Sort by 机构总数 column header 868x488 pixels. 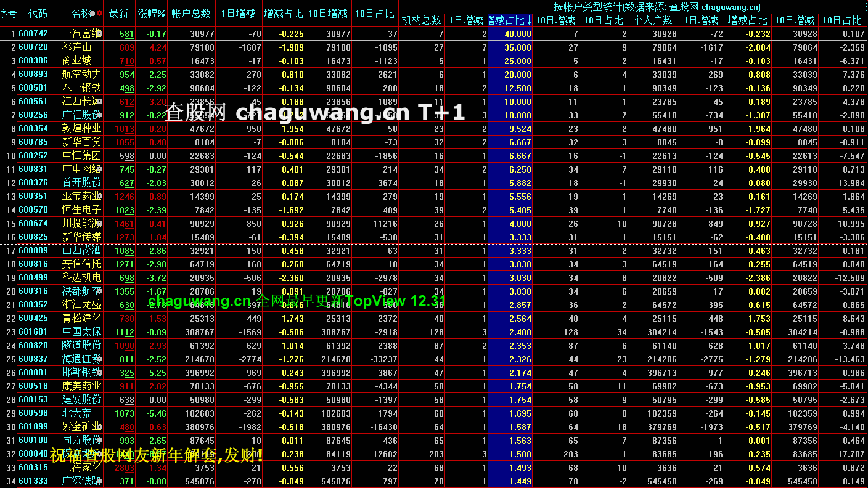tap(421, 21)
